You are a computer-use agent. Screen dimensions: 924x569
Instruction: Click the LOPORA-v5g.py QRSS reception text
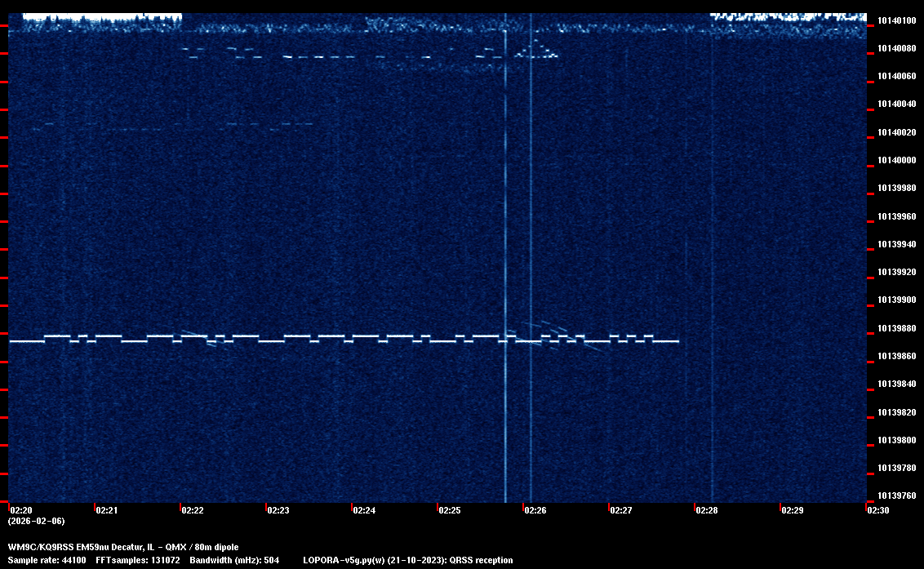[x=407, y=560]
